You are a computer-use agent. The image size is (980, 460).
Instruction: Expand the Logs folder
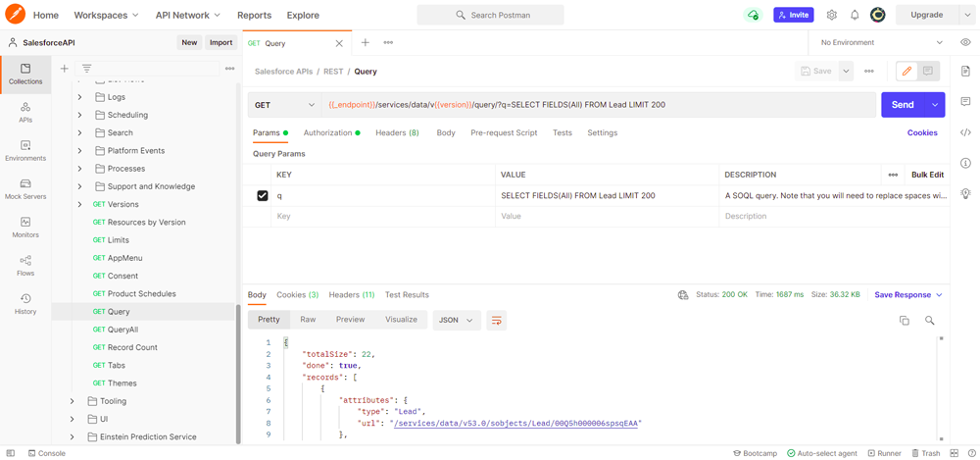(79, 97)
